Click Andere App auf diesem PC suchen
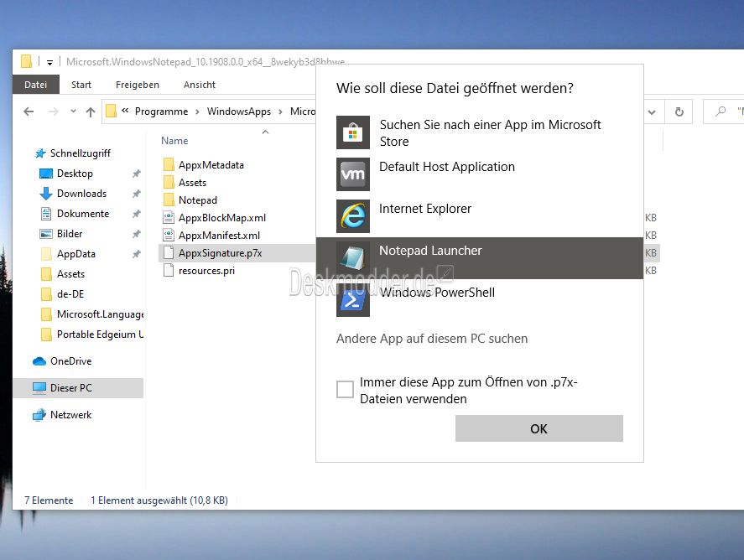Screen dimensions: 744x560 click(x=432, y=339)
